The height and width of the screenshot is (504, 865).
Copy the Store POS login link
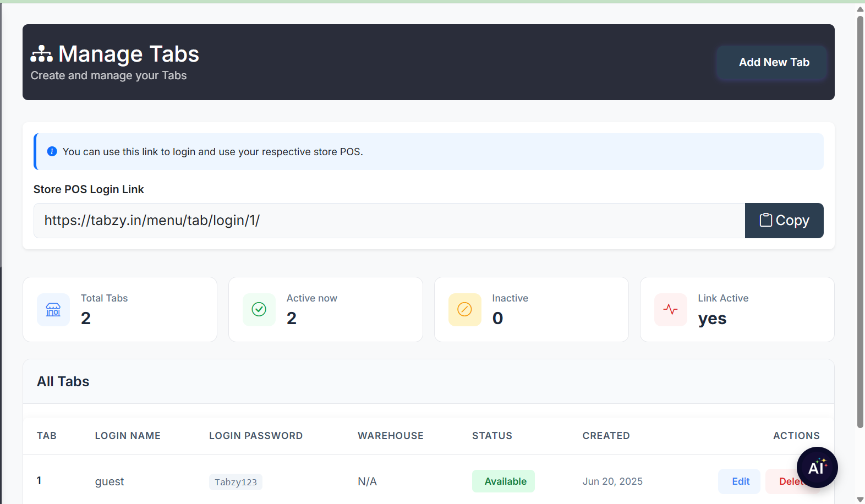coord(784,221)
